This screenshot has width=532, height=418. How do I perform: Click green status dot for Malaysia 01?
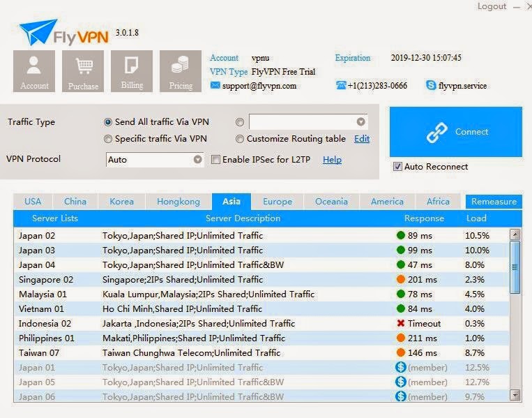[401, 294]
